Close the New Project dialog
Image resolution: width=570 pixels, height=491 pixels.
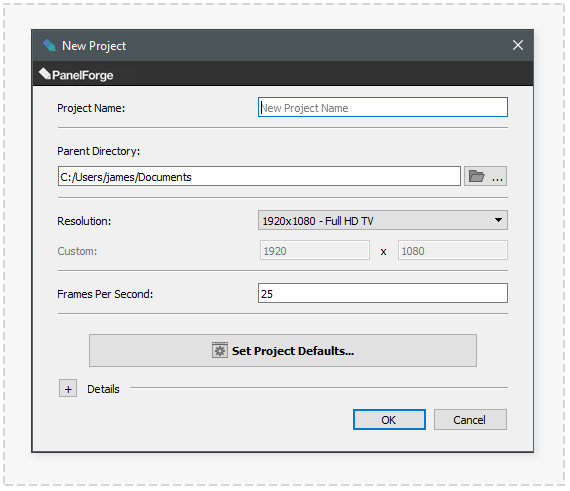tap(518, 45)
